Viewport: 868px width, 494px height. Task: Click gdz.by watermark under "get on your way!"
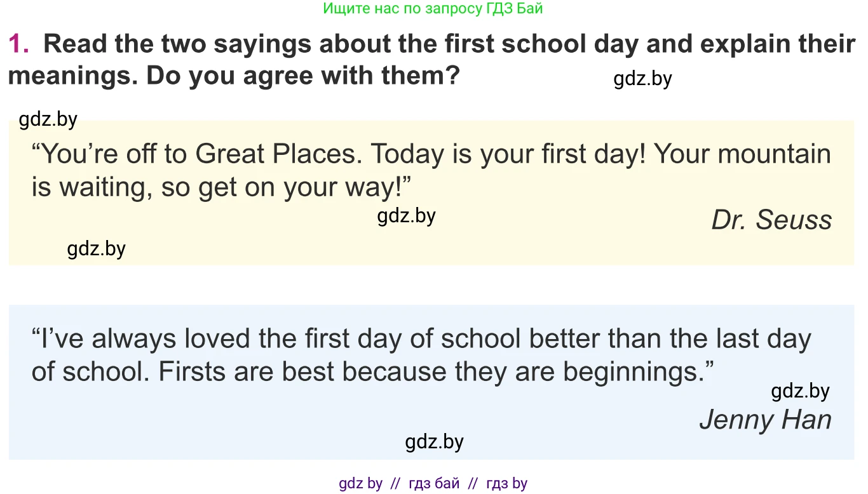tap(406, 216)
